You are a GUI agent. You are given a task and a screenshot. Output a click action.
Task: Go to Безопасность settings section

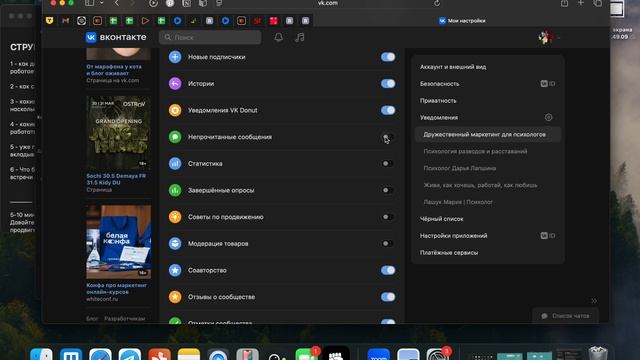coord(440,84)
